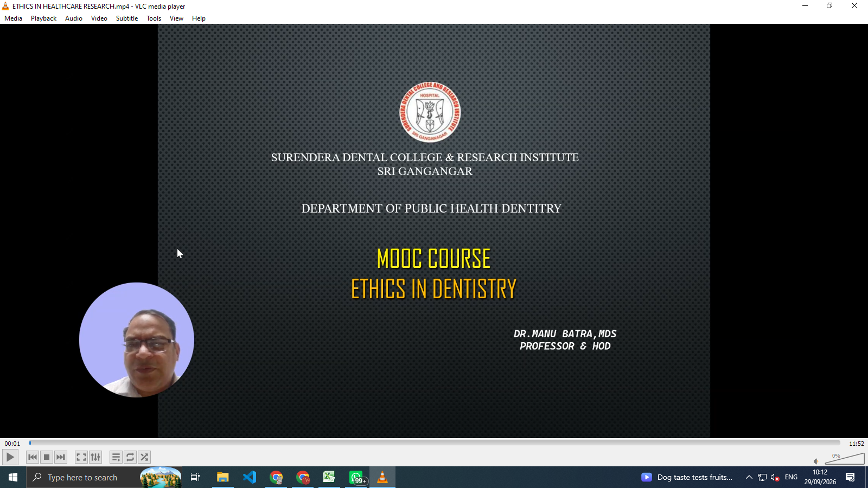Toggle loop mode button
Image resolution: width=868 pixels, height=488 pixels.
[130, 457]
